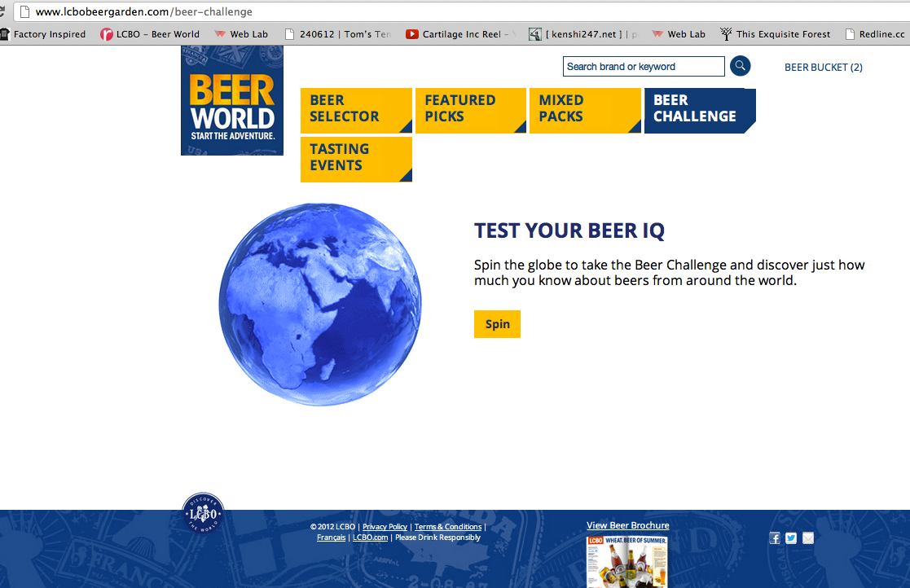Open the Mixed Packs menu tab
The height and width of the screenshot is (588, 910).
point(585,111)
